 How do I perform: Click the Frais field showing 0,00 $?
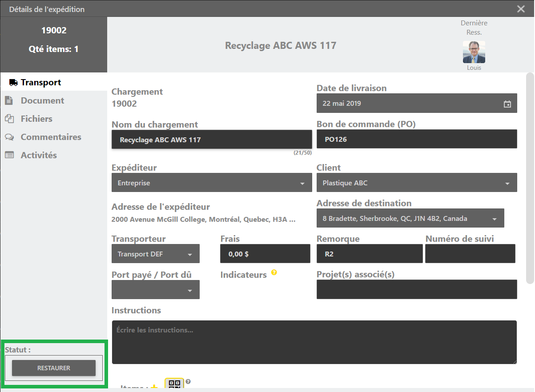coord(265,254)
